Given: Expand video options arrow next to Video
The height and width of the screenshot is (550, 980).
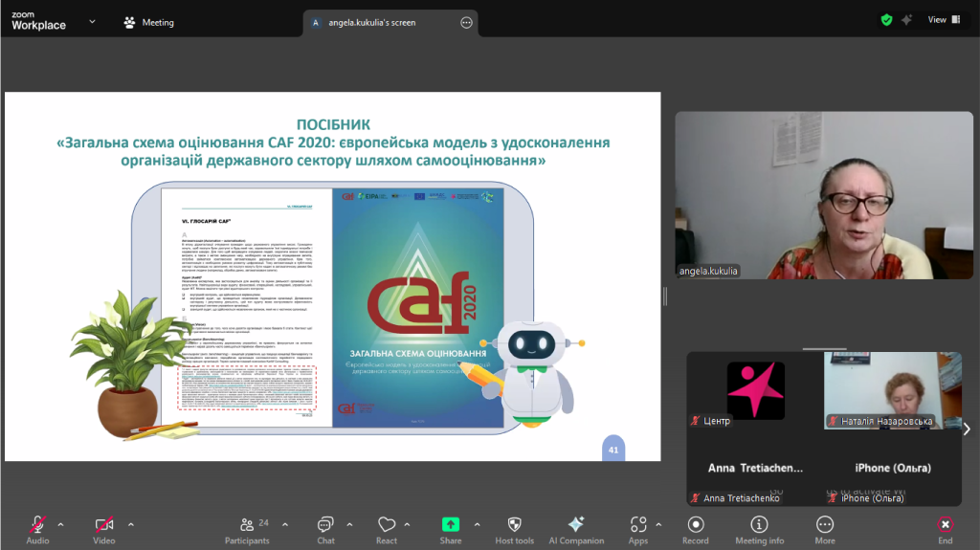Looking at the screenshot, I should click(x=131, y=524).
